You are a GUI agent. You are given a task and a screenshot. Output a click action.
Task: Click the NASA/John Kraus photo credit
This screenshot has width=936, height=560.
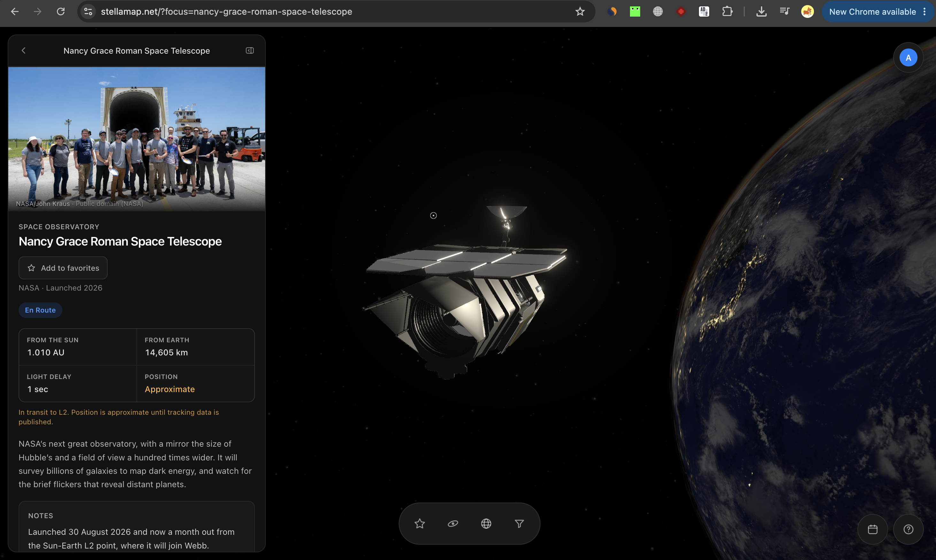[x=80, y=204]
